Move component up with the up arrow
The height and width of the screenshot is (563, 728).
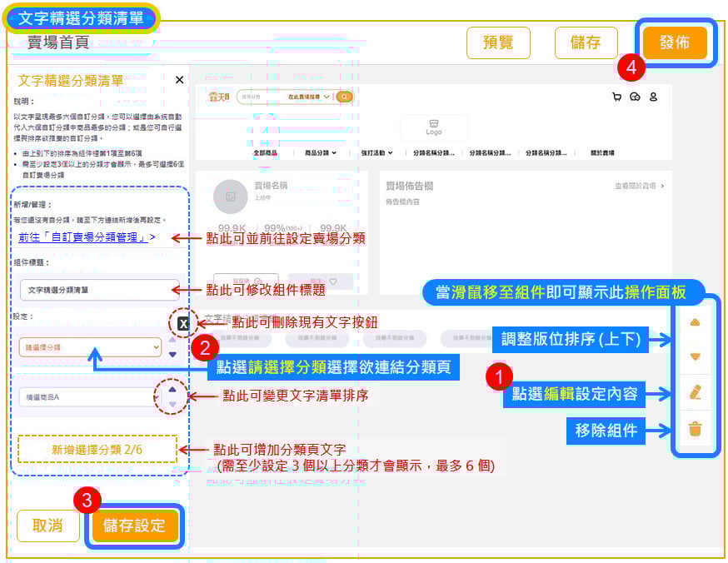coord(696,322)
